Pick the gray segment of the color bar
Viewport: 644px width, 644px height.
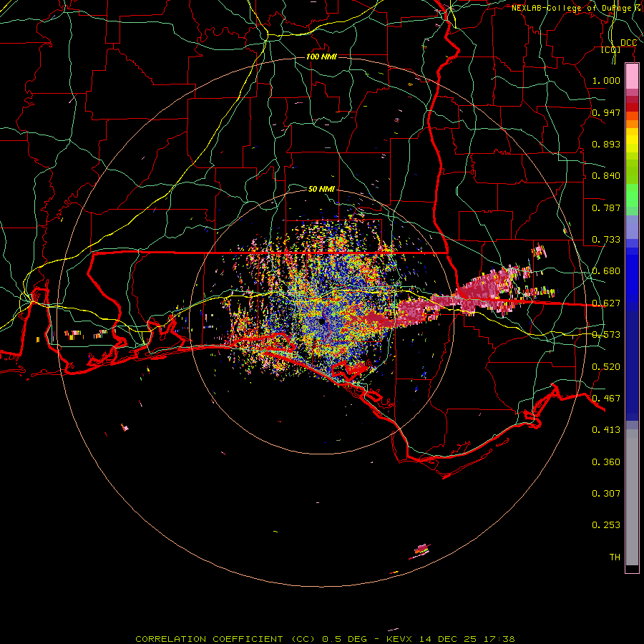pyautogui.click(x=632, y=497)
